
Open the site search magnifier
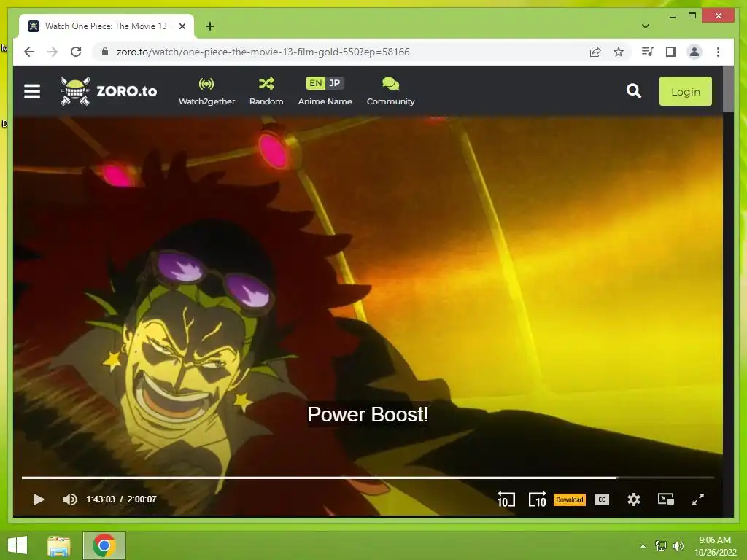[634, 90]
